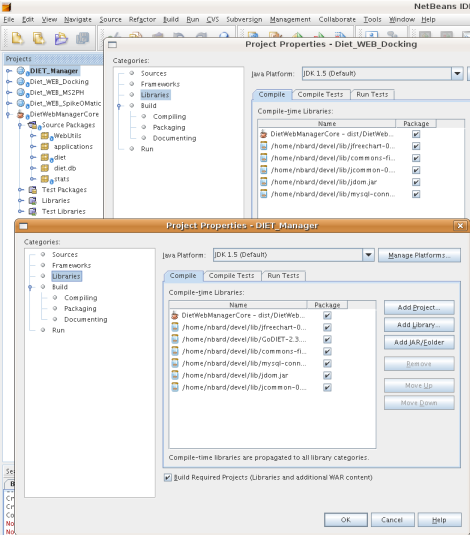Uncheck Package for DietWebManagerCore in DIET_Manager
This screenshot has height=535, width=470.
pos(327,315)
